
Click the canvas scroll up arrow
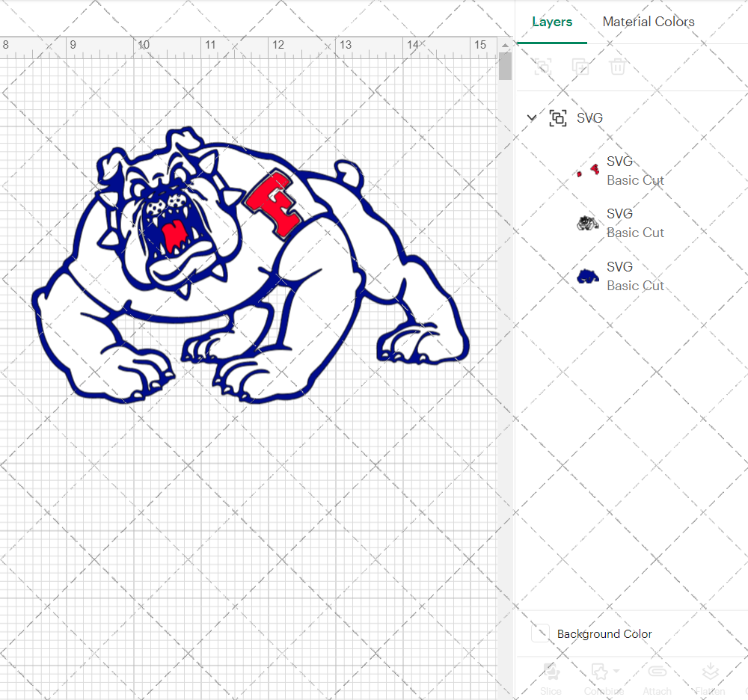tap(505, 46)
